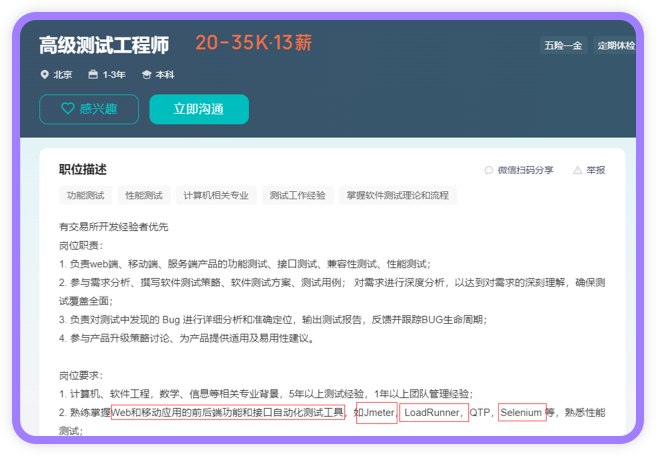The height and width of the screenshot is (456, 656).
Task: Click the 举报 report icon
Action: coord(578,170)
